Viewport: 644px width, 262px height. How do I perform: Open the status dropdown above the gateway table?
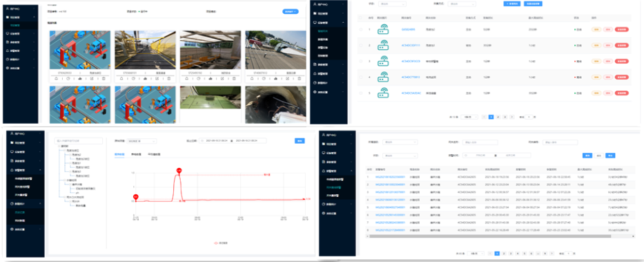(391, 3)
